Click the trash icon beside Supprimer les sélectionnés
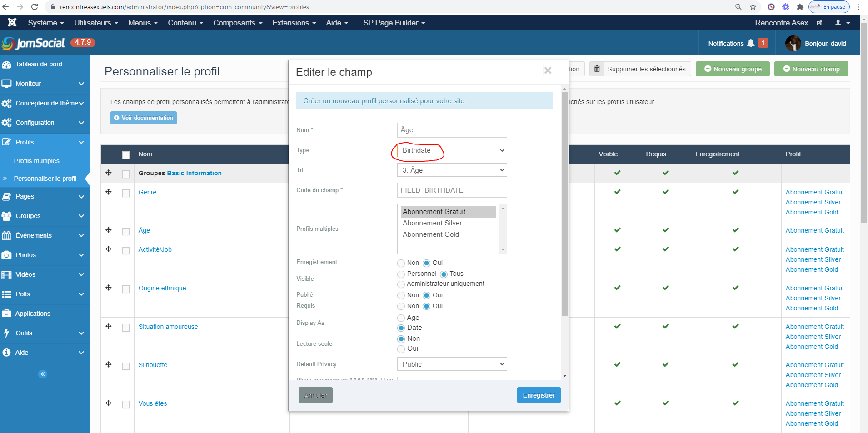 [x=597, y=69]
